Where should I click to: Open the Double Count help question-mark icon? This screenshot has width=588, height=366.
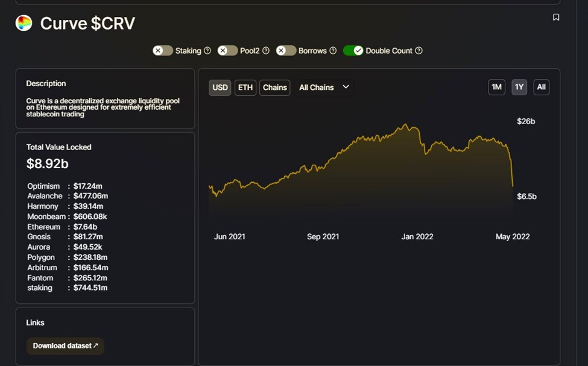(419, 51)
